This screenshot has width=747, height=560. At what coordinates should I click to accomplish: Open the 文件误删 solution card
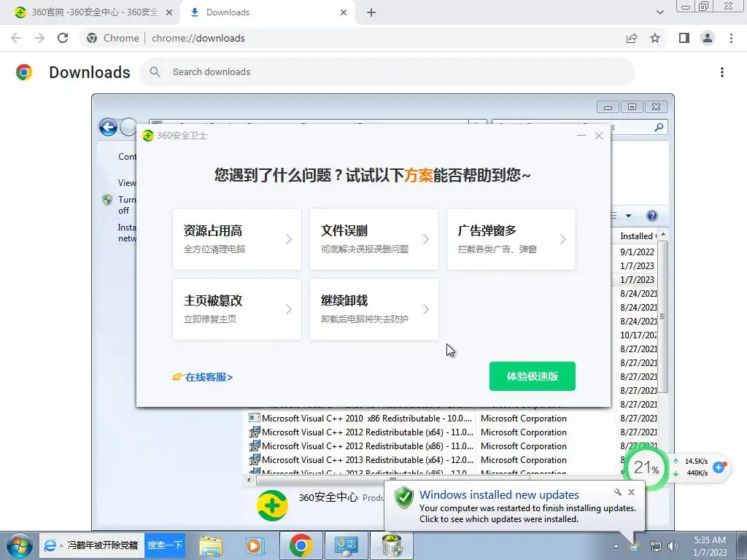pyautogui.click(x=374, y=239)
